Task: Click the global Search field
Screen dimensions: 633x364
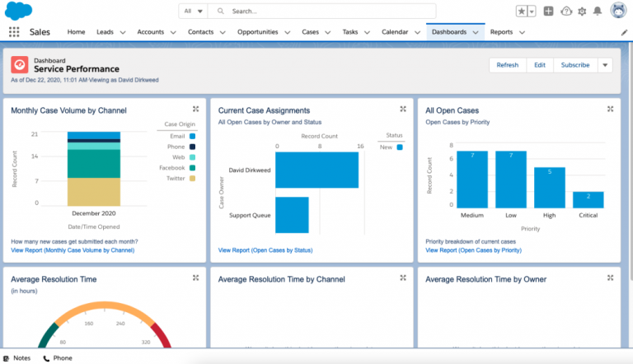Action: [321, 12]
